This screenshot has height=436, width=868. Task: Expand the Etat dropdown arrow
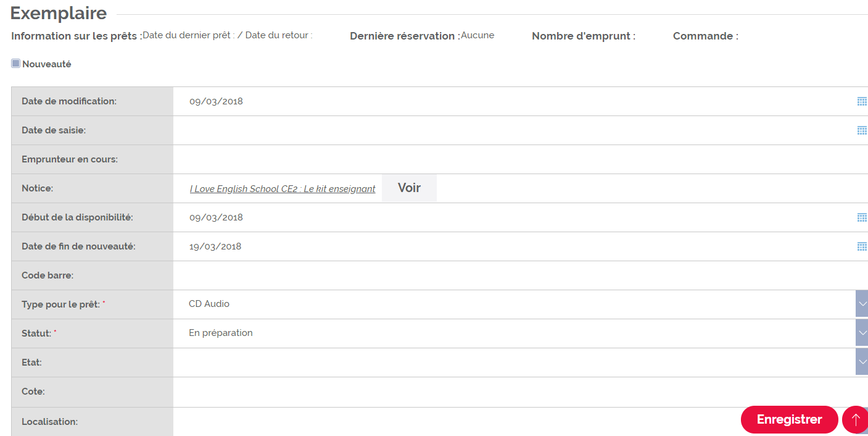point(862,362)
